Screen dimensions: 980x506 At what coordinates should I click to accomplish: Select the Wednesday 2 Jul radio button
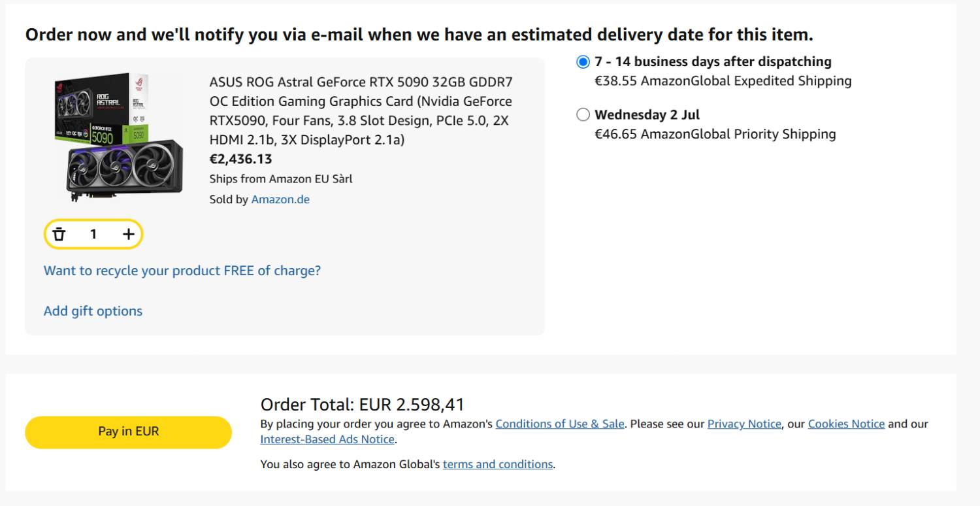583,115
